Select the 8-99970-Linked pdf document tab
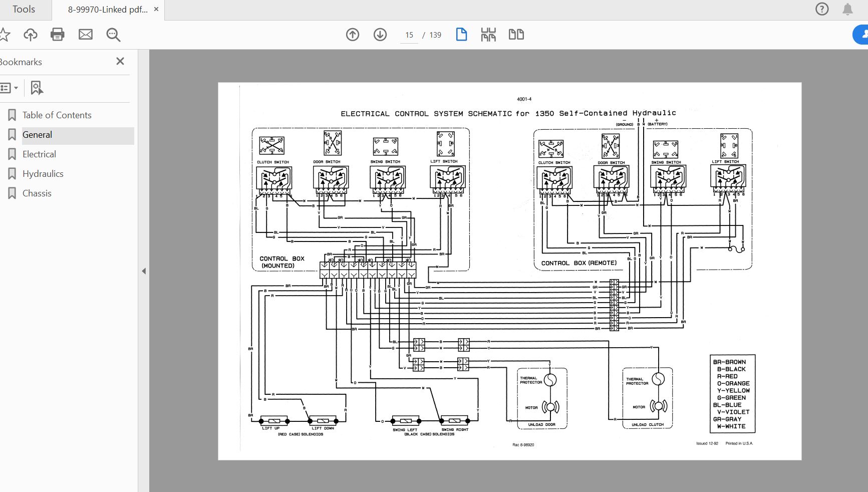 (x=108, y=10)
